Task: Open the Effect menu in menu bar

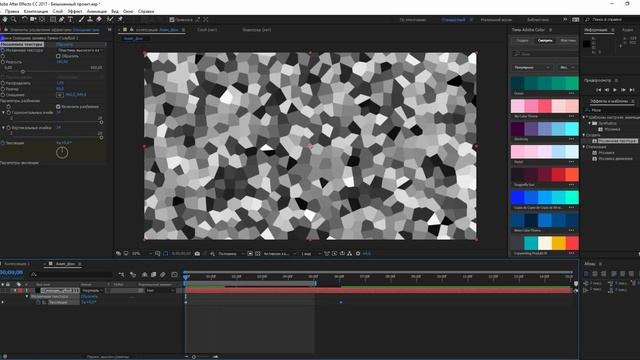Action: tap(74, 11)
